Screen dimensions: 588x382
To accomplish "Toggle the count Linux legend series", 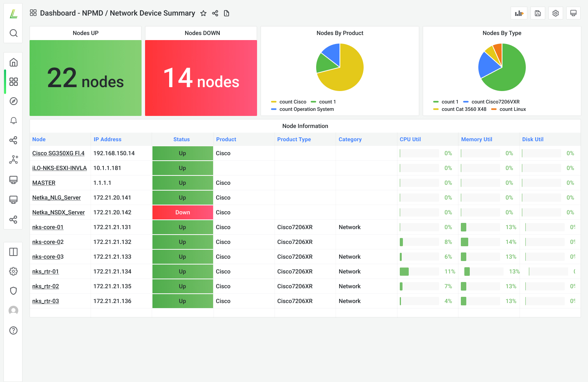I will click(x=512, y=109).
